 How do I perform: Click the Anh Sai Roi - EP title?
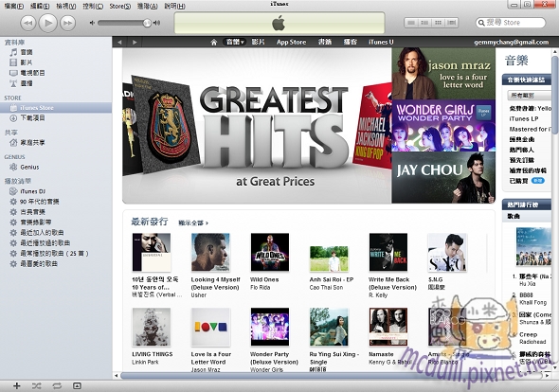332,279
